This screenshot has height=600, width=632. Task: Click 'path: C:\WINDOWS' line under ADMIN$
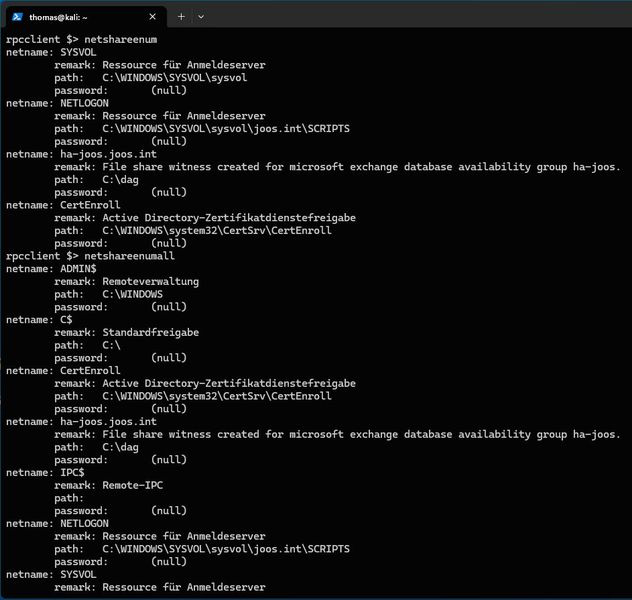pos(108,295)
